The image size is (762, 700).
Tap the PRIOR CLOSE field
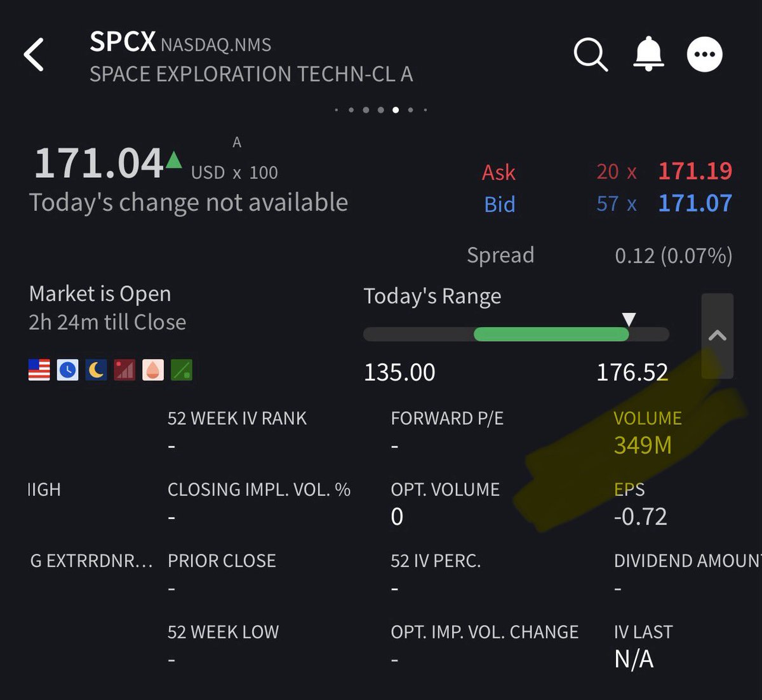coord(222,574)
